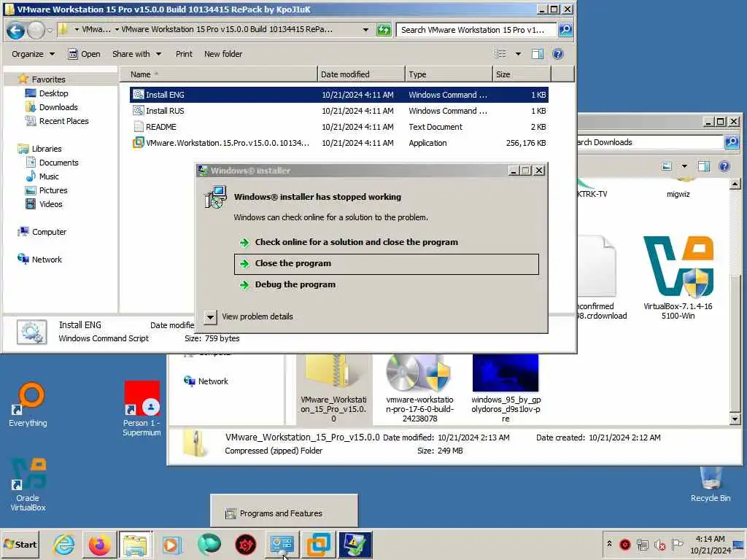Image resolution: width=747 pixels, height=560 pixels.
Task: Select the migwiz item in Downloads window
Action: [678, 189]
